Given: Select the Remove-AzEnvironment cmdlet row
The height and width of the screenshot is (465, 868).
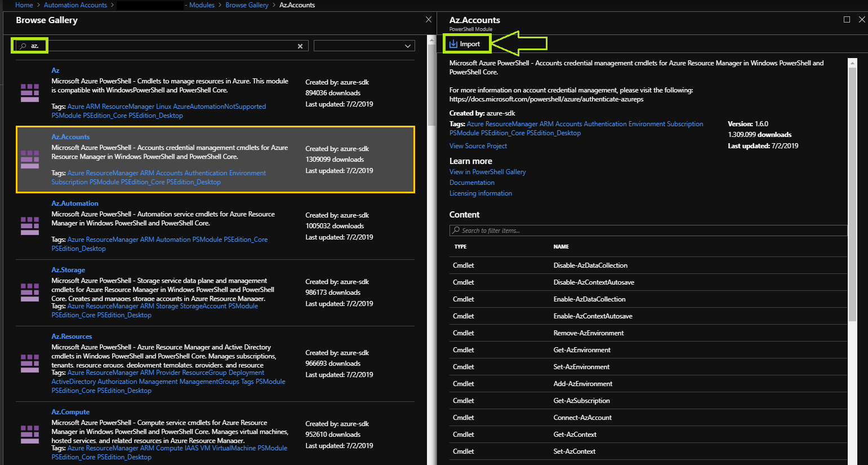Looking at the screenshot, I should 648,333.
